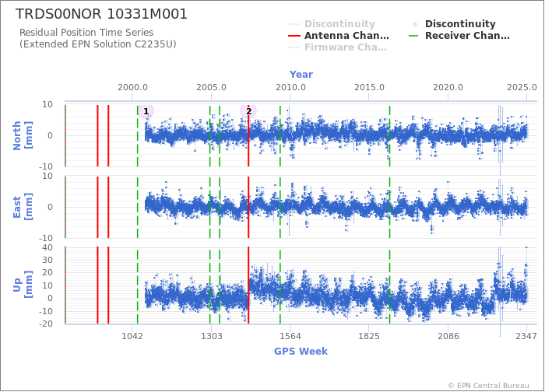Click the chart title TRDS00NOR 10331M001
This screenshot has width=545, height=392.
click(101, 14)
